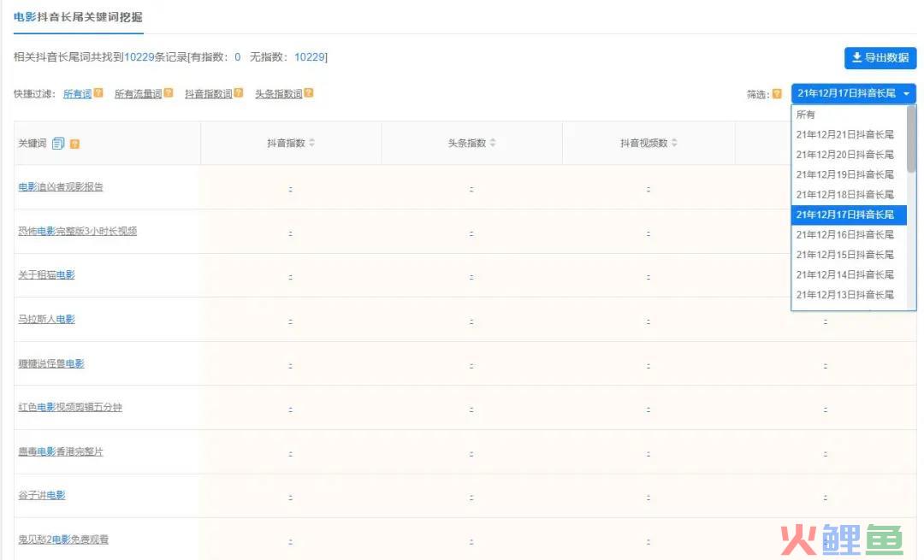Click 抖音指数 column header label
This screenshot has width=924, height=560.
pos(286,143)
